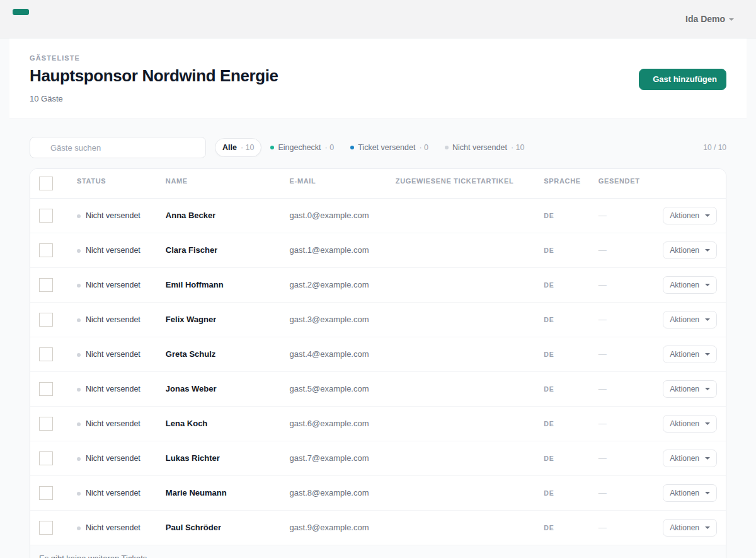
Task: Check the box for Lukas Richter
Action: (46, 458)
